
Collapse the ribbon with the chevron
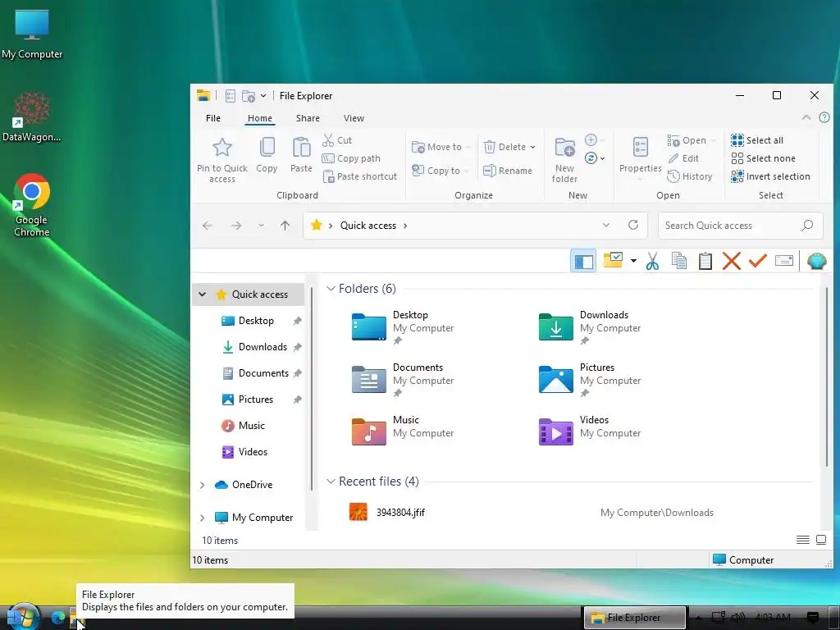pyautogui.click(x=806, y=118)
